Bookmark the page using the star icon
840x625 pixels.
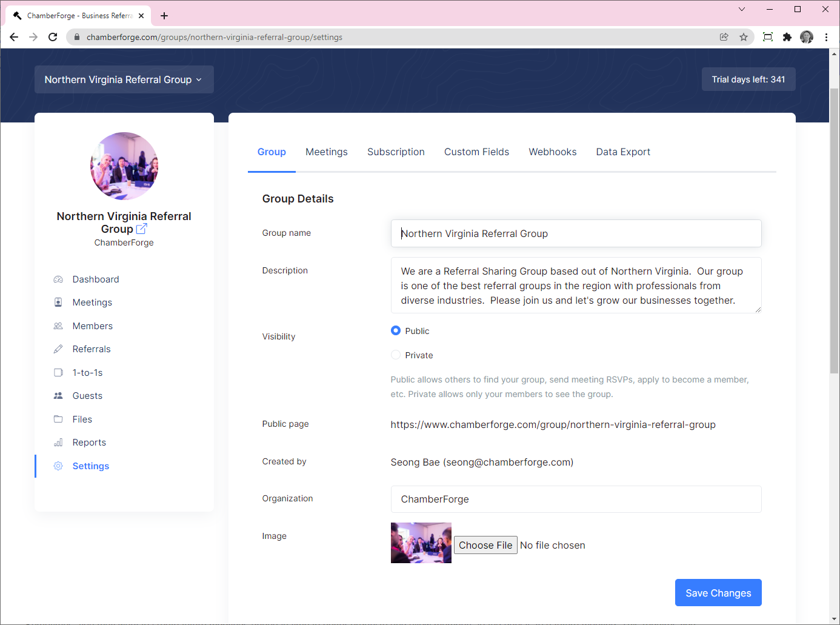[x=744, y=37]
